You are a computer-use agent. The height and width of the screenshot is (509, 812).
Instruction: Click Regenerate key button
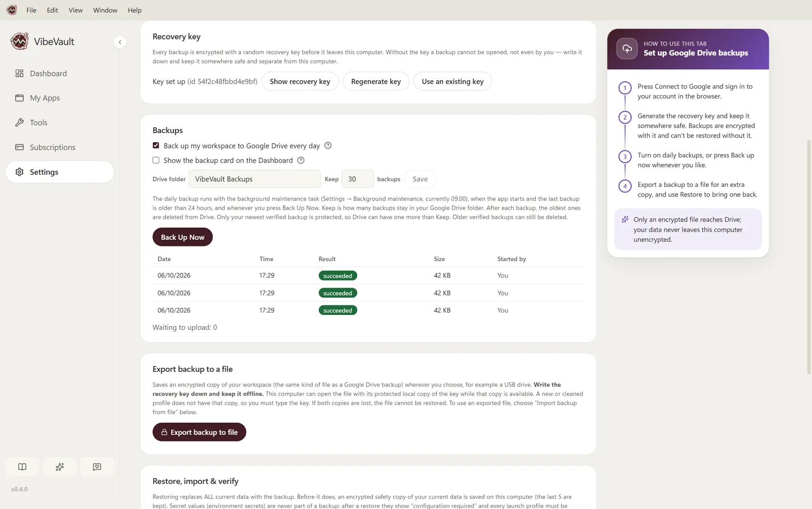pos(376,81)
